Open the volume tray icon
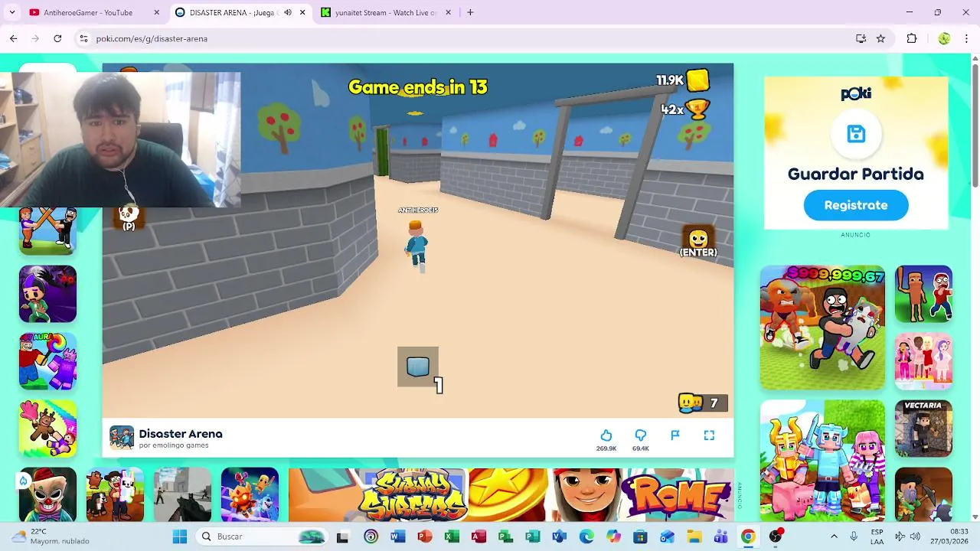The height and width of the screenshot is (551, 980). 914,536
